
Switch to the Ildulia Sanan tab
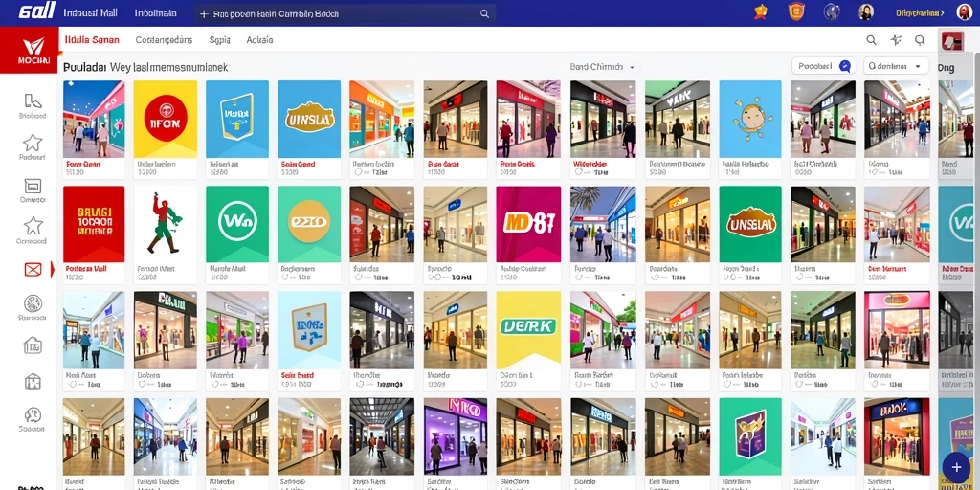tap(92, 40)
